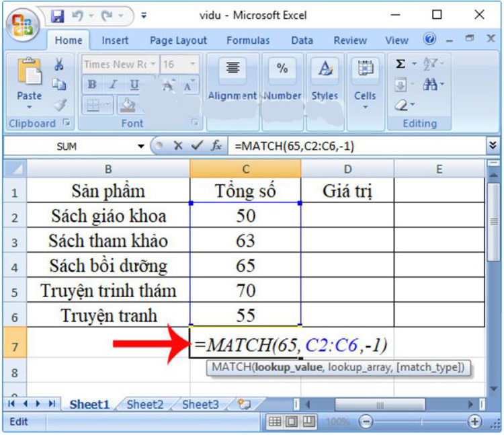Open the Page Layout tab
This screenshot has height=435, width=504.
(178, 40)
